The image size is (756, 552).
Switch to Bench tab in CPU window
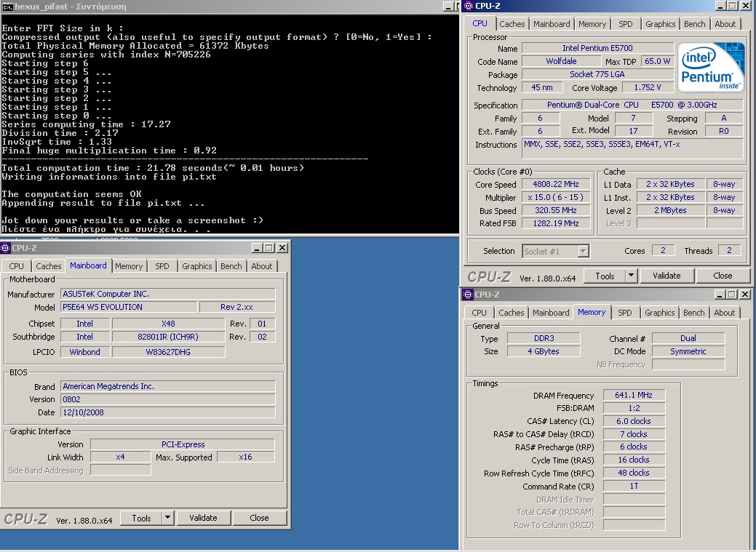694,24
